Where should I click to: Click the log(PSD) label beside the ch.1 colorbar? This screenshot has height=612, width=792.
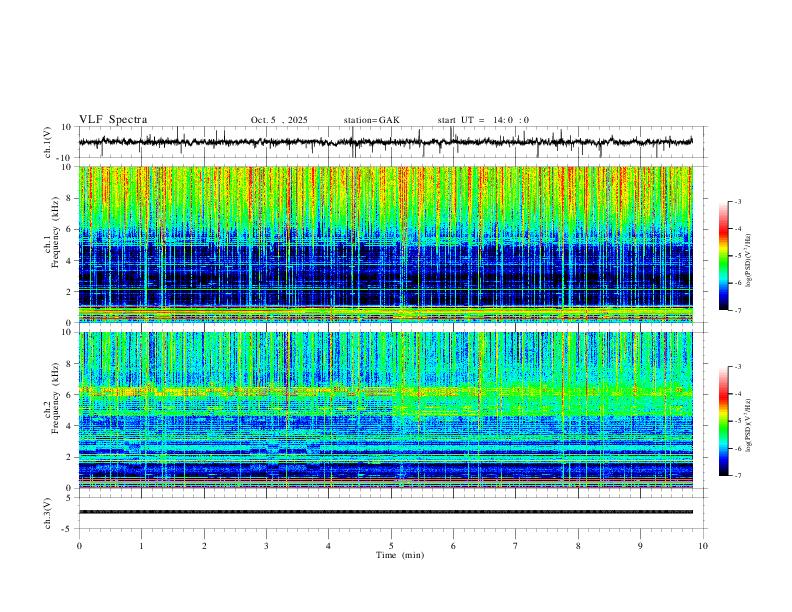coord(748,261)
